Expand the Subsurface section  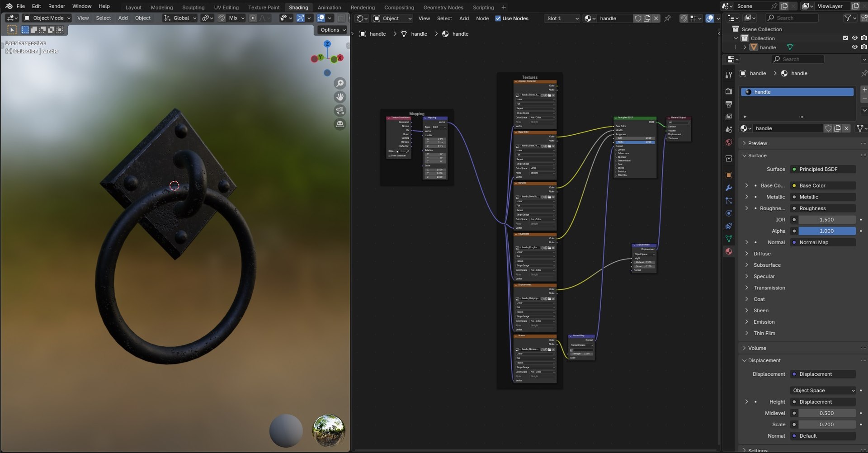767,265
